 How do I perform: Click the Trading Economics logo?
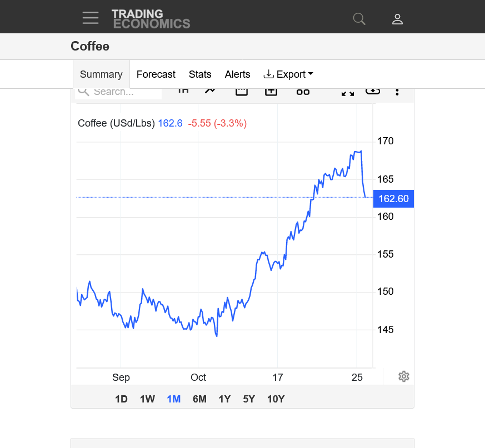151,19
